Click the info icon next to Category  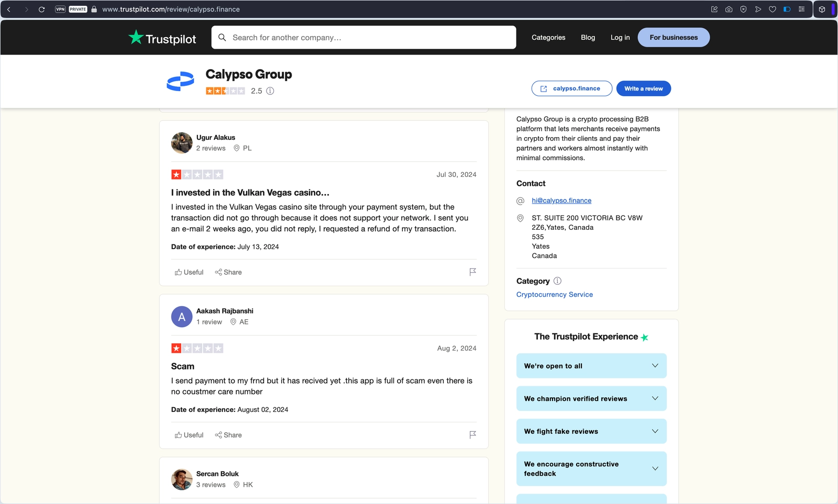(557, 281)
